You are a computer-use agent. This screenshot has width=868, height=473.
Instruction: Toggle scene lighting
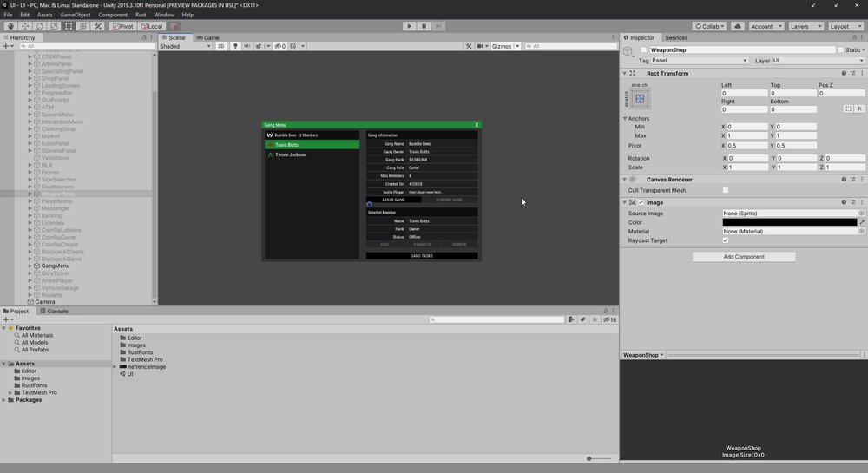[235, 46]
